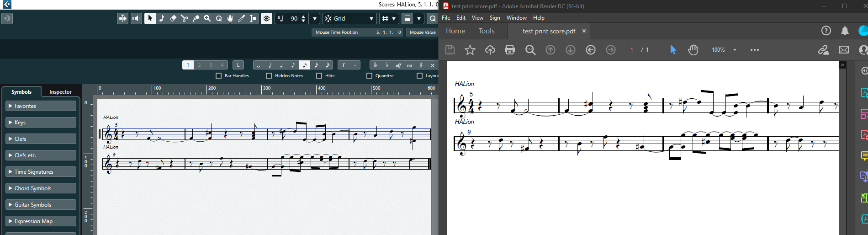868x235 pixels.
Task: Toggle Acoustic Feedback speaker icon
Action: click(x=136, y=18)
